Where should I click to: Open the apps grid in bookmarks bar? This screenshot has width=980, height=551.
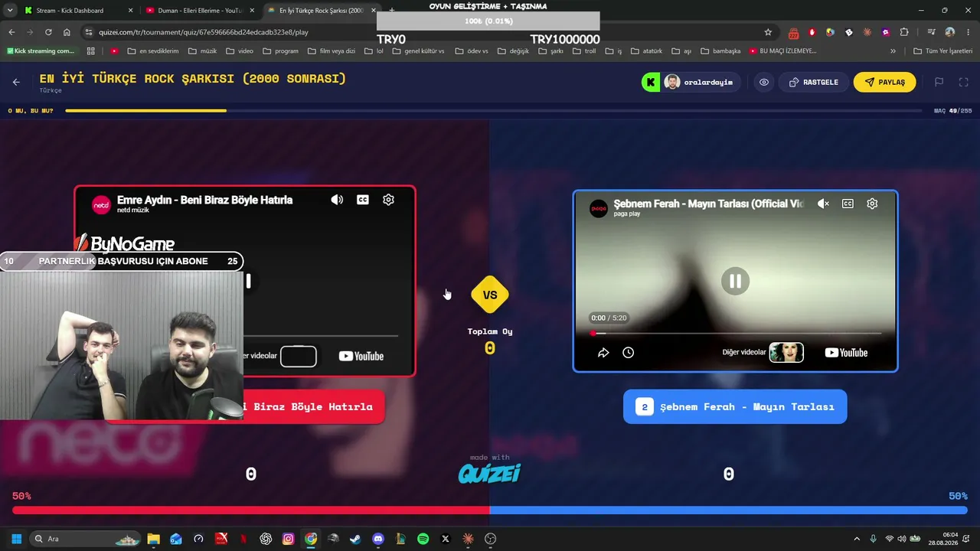[91, 51]
